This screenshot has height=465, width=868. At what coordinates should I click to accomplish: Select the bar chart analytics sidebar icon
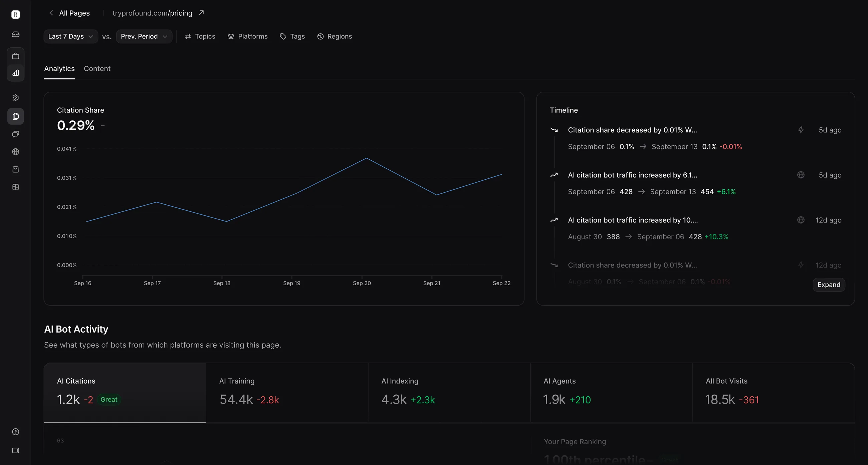(x=15, y=73)
